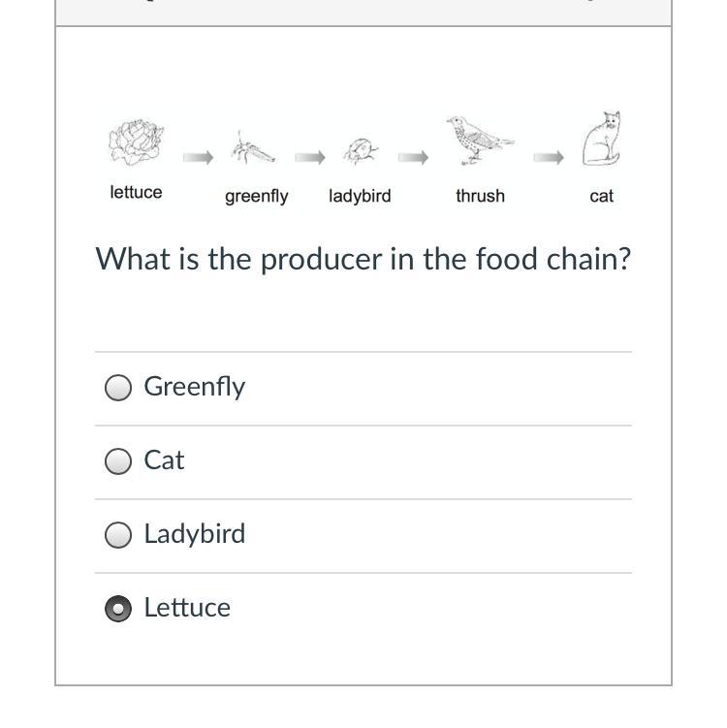Click the 'greenfly' caption under the drawing
727x728 pixels.
pyautogui.click(x=257, y=196)
